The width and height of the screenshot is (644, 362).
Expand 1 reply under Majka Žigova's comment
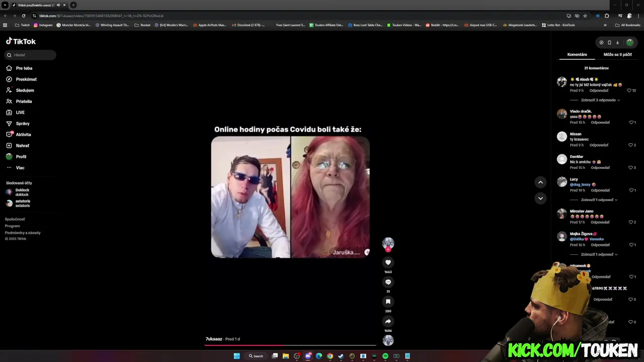coord(599,254)
